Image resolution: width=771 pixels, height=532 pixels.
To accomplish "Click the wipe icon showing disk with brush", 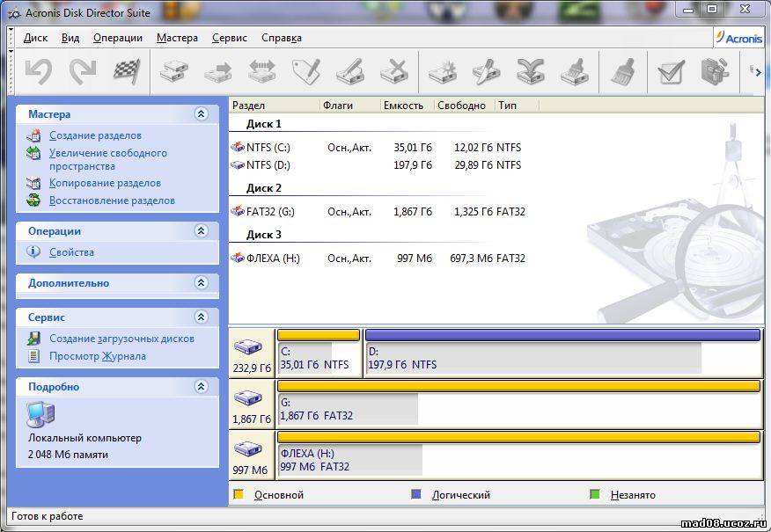I will (x=575, y=72).
